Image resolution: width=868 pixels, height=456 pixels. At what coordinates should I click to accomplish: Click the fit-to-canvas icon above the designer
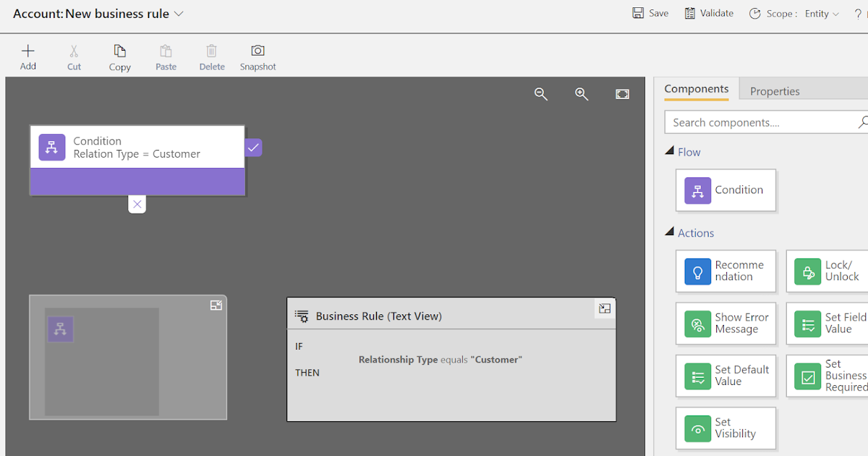tap(622, 94)
